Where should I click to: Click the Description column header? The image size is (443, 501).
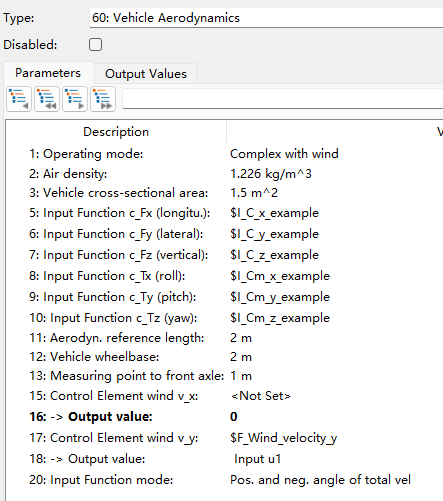click(x=116, y=132)
